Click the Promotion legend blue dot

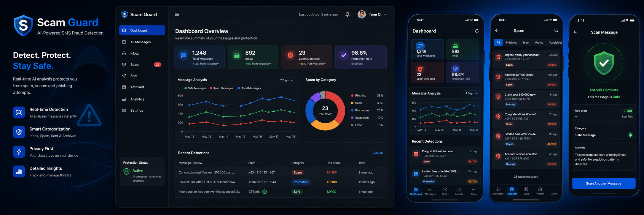click(x=352, y=110)
